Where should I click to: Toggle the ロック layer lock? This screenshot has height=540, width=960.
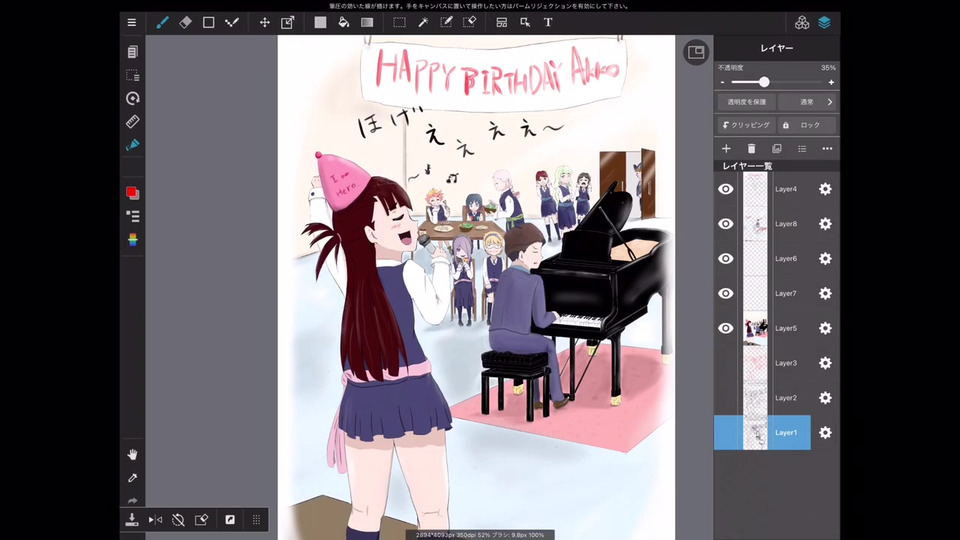pyautogui.click(x=807, y=125)
